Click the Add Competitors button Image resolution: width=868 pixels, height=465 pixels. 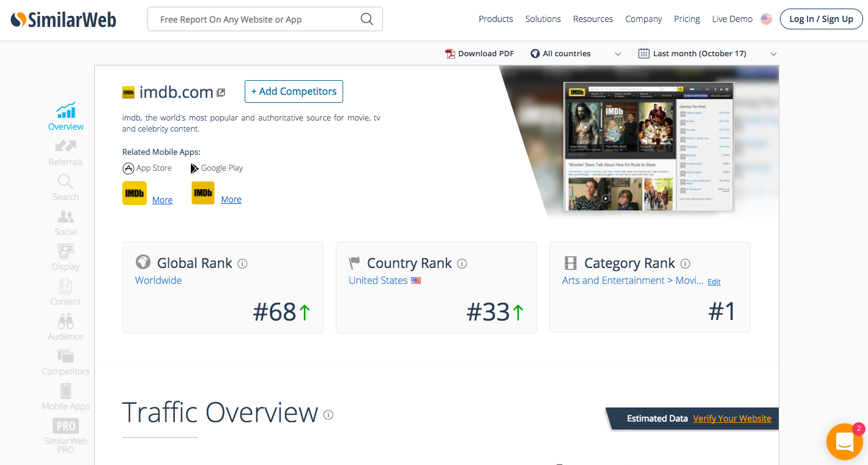[x=294, y=91]
